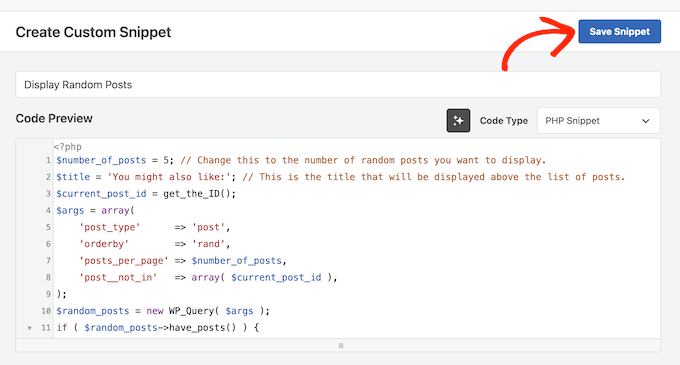Click the Code Preview label
680x365 pixels.
pos(54,118)
